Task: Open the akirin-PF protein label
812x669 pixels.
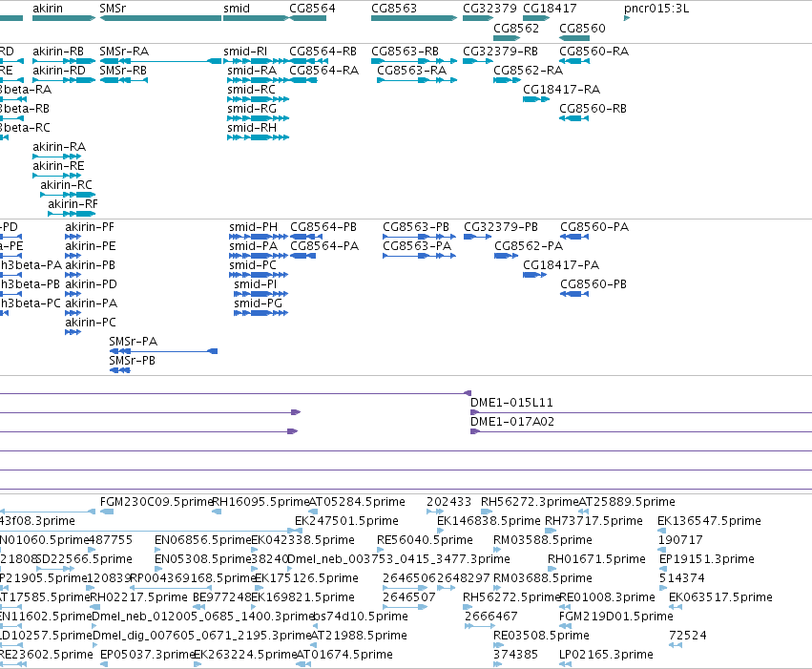Action: (90, 227)
